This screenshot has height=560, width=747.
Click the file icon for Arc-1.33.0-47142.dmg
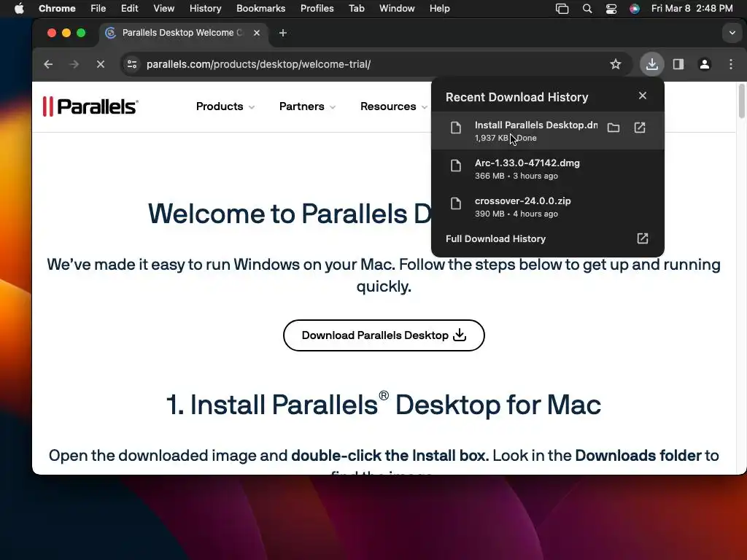(456, 166)
